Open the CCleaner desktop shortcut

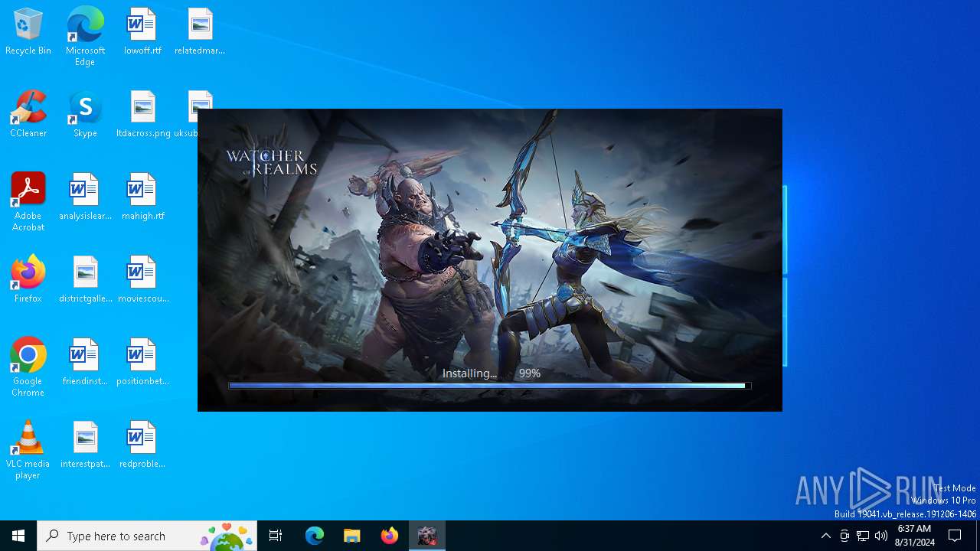[28, 115]
